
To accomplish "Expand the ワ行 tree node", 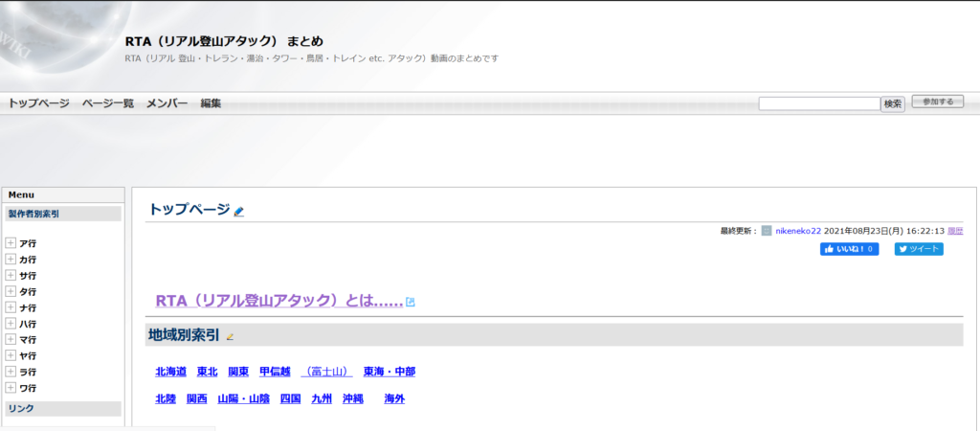I will (x=10, y=388).
